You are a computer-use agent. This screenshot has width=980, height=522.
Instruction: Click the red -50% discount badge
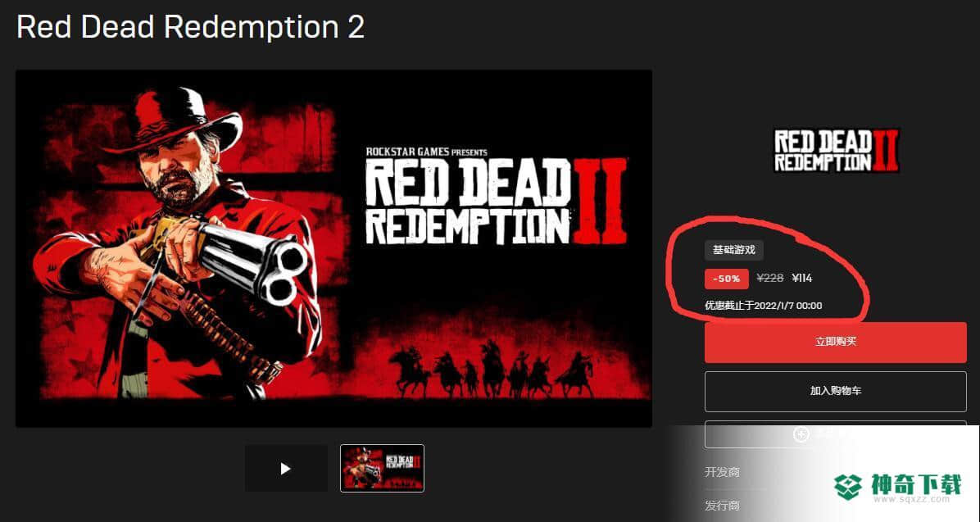tap(726, 279)
